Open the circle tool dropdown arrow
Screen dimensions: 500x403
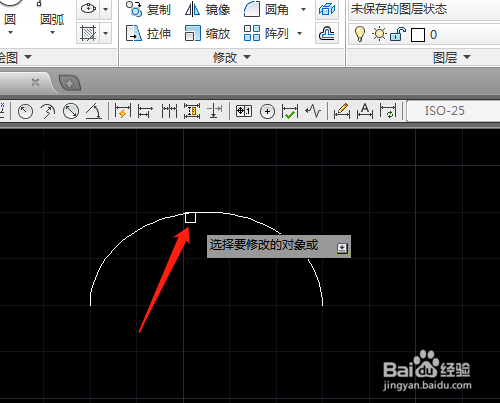(10, 33)
